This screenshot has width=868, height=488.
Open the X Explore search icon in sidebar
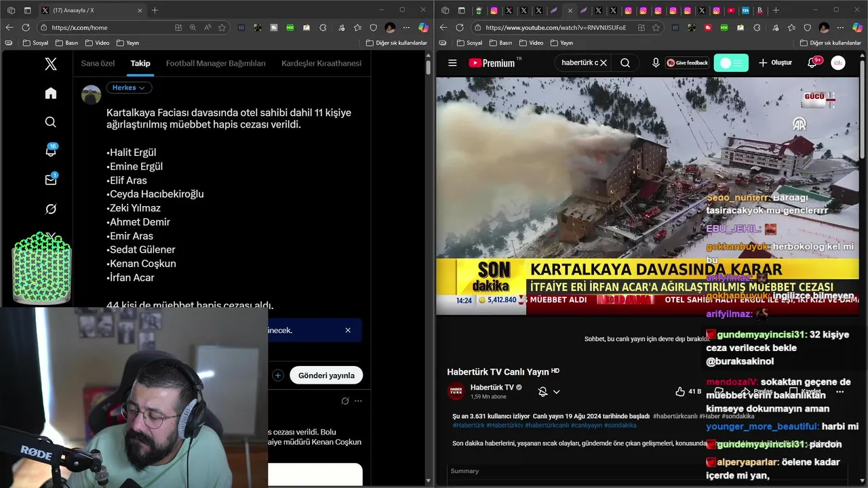[x=51, y=122]
